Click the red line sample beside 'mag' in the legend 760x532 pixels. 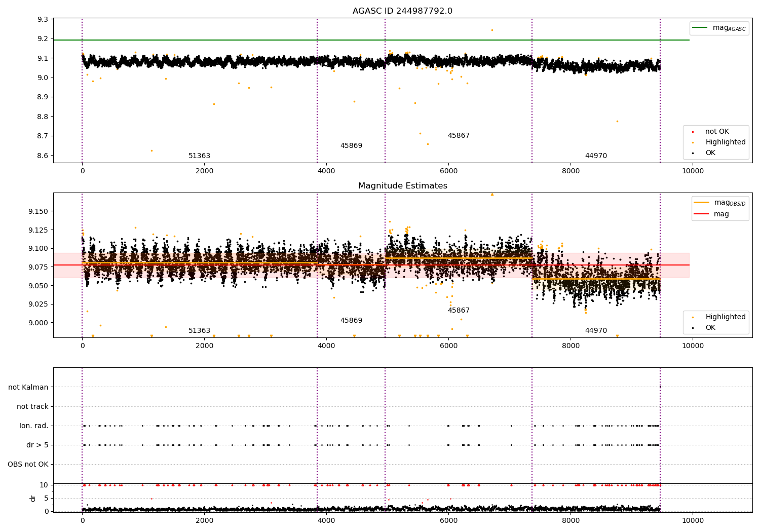tap(701, 214)
